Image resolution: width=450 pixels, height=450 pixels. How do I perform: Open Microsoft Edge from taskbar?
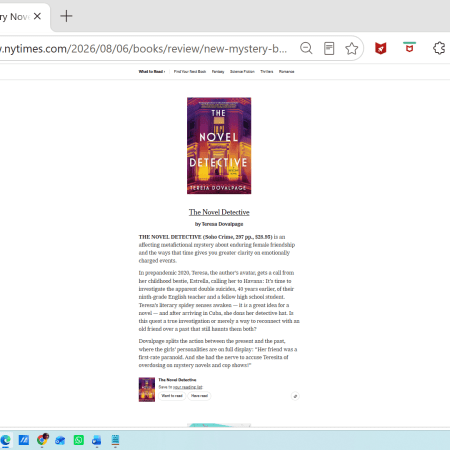coord(5,440)
